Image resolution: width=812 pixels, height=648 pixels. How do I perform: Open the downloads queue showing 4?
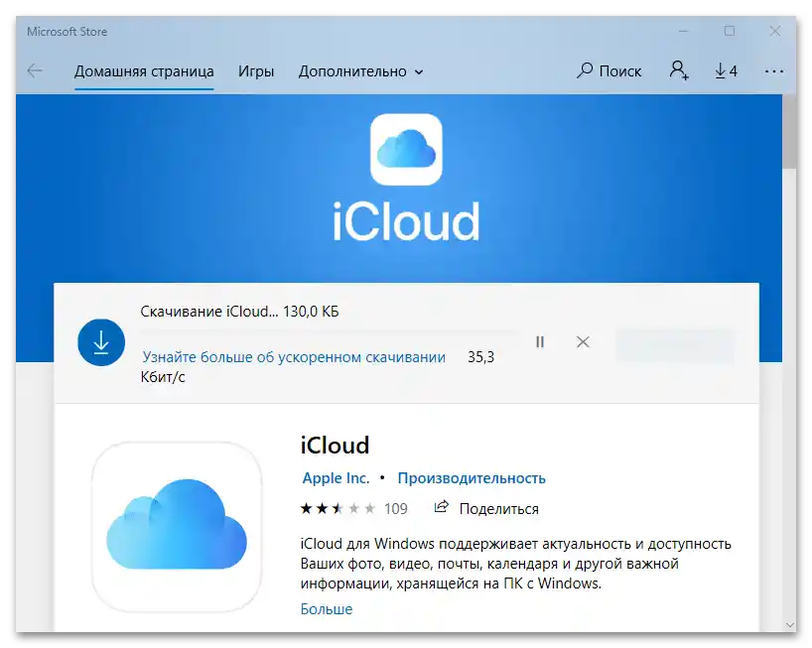(x=726, y=70)
